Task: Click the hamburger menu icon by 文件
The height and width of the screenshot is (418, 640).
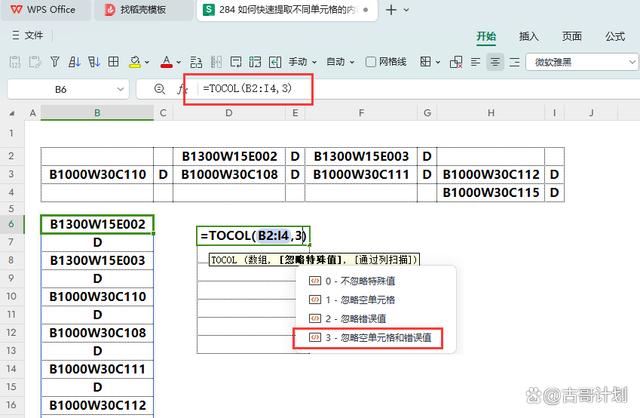Action: coord(16,36)
